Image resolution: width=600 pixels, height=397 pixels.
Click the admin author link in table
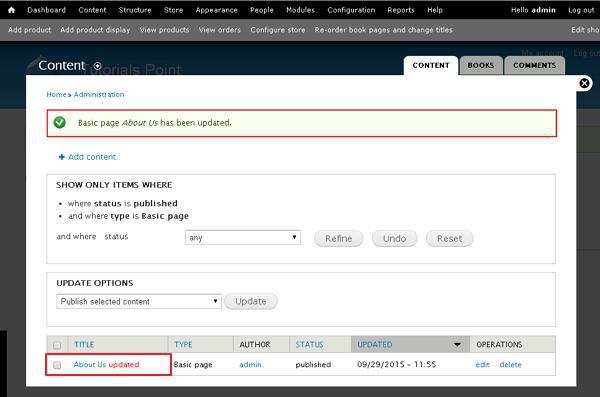click(250, 364)
